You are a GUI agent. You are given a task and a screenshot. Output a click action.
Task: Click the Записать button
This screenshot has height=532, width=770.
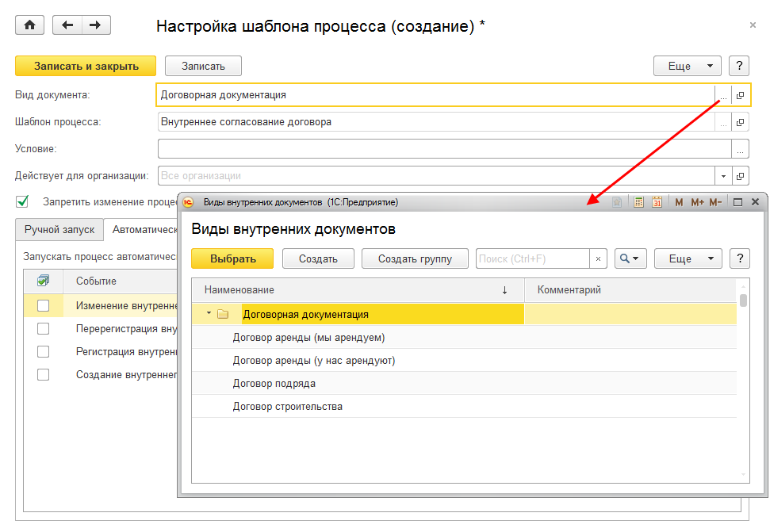click(203, 66)
